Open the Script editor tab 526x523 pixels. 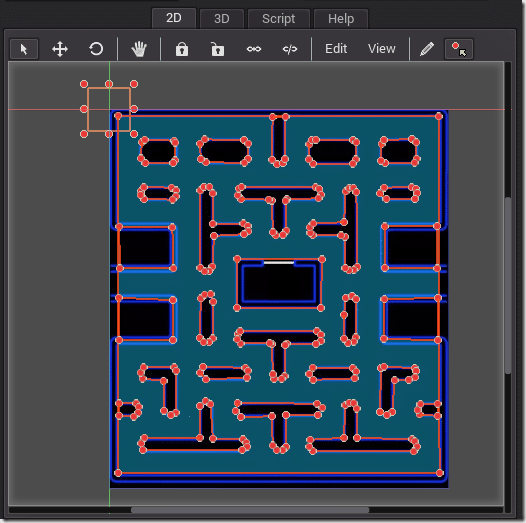click(x=278, y=19)
